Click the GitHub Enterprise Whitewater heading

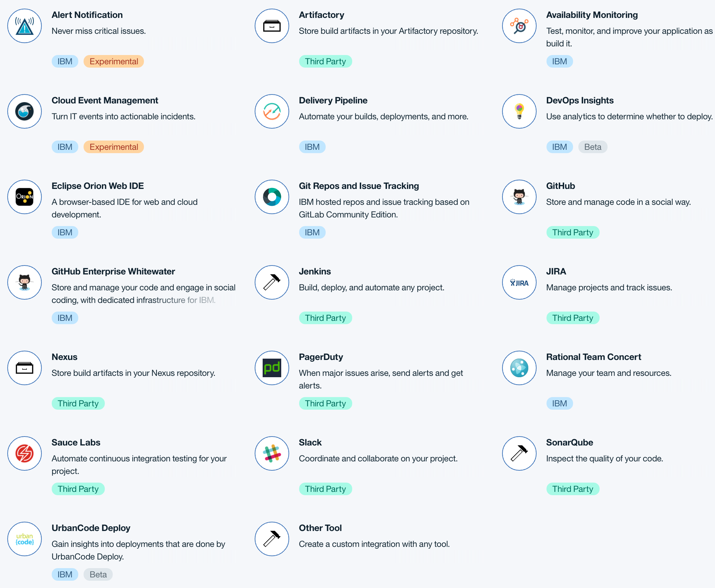click(113, 271)
